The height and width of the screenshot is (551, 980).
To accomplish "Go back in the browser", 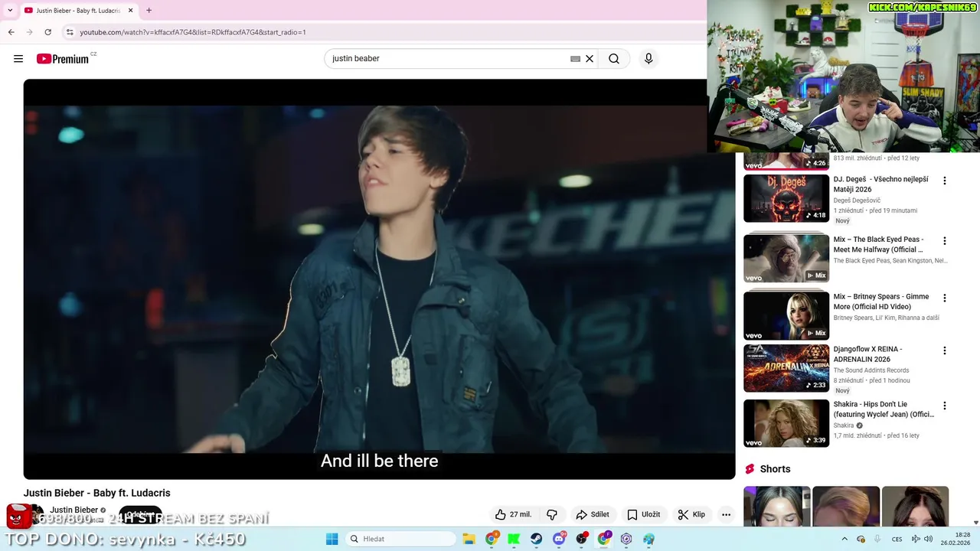I will (11, 32).
